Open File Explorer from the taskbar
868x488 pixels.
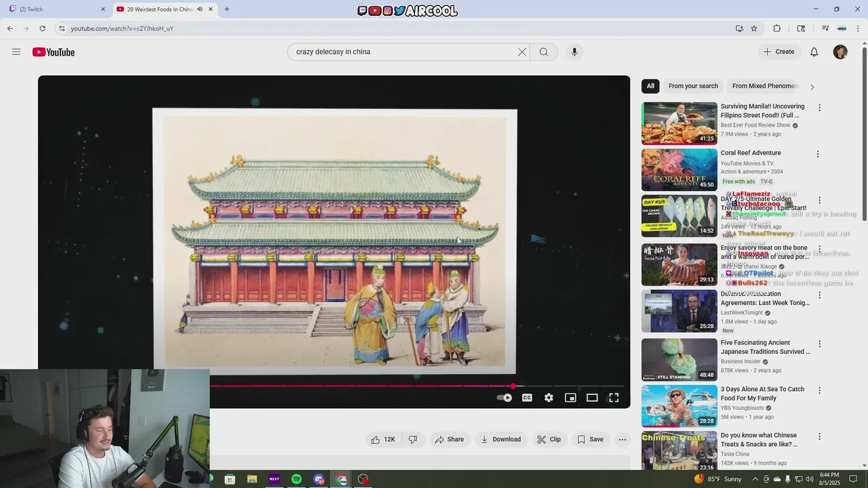252,479
